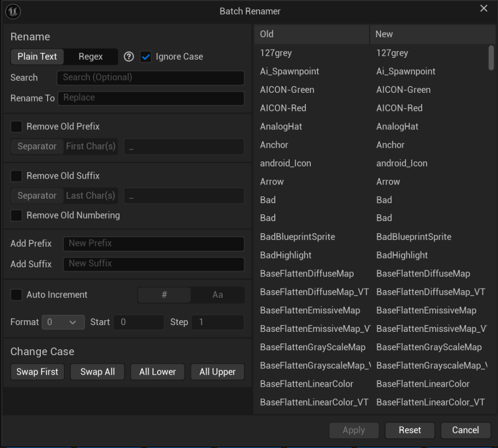This screenshot has height=448, width=498.
Task: Focus the Search text field
Action: click(150, 78)
